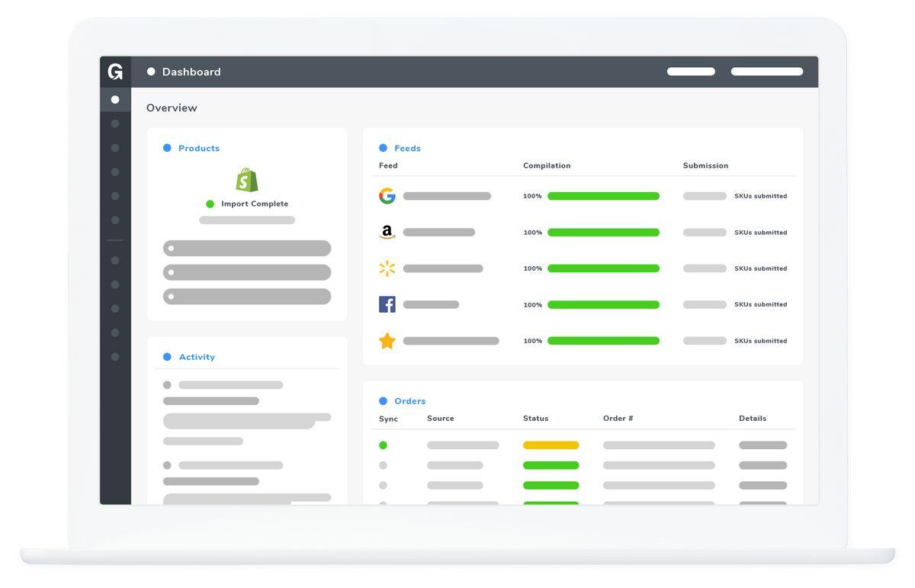Open the Activity panel heading
This screenshot has height=588, width=915.
(197, 357)
